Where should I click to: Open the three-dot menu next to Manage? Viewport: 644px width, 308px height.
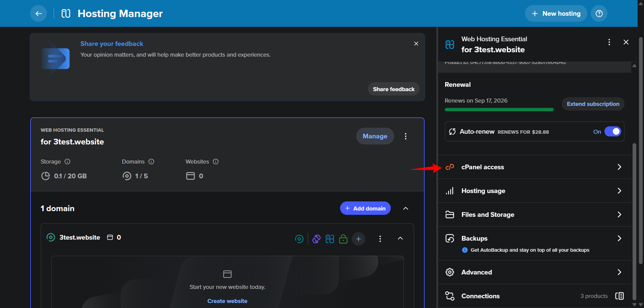point(406,136)
